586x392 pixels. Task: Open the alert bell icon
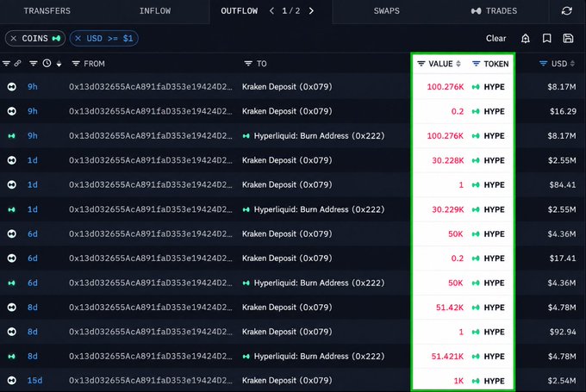[526, 39]
